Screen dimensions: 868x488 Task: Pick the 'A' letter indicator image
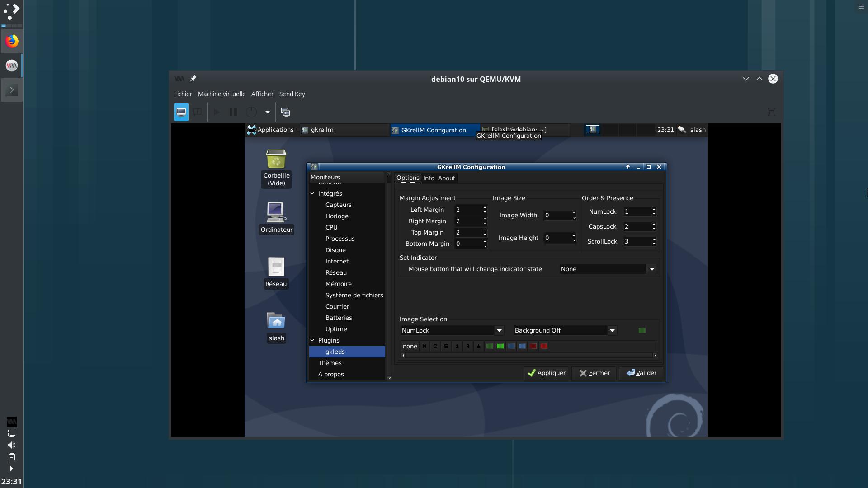468,346
